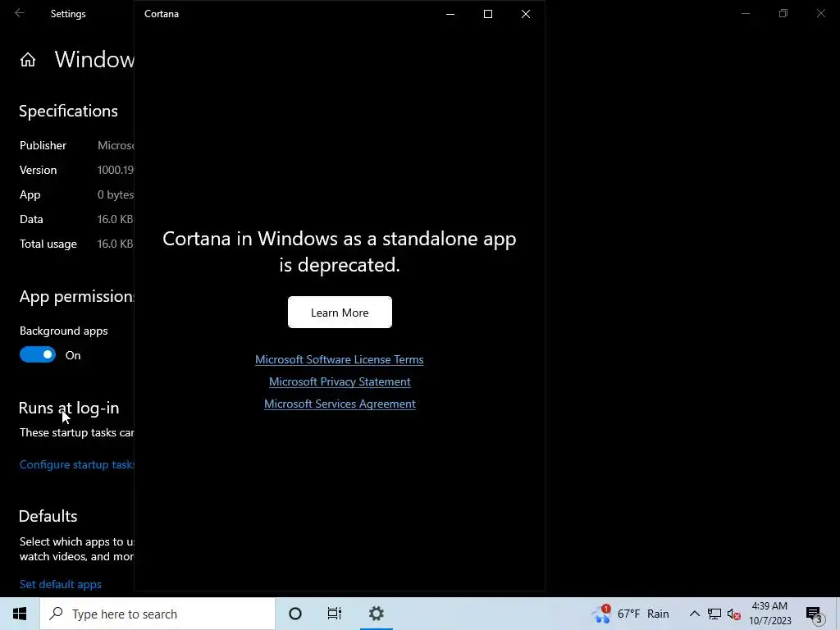Open Microsoft Software License Terms link
840x630 pixels.
[x=339, y=359]
